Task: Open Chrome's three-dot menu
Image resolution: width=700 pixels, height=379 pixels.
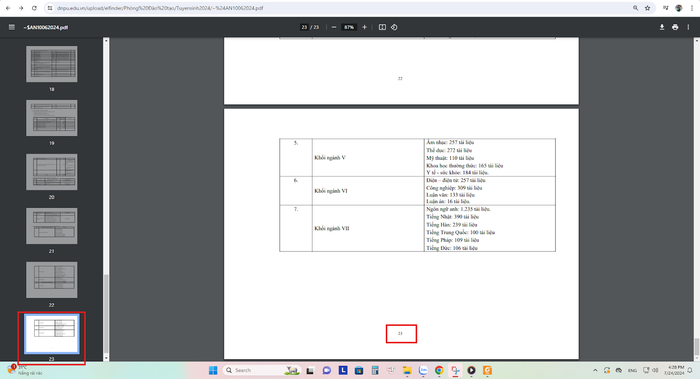Action: tap(692, 8)
